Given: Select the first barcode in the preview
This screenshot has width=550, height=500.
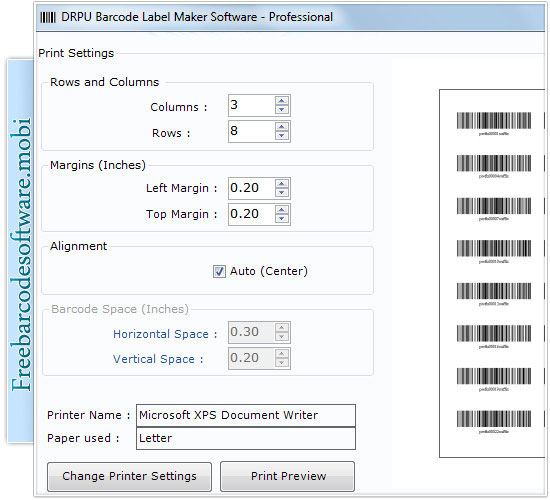Looking at the screenshot, I should pos(494,124).
